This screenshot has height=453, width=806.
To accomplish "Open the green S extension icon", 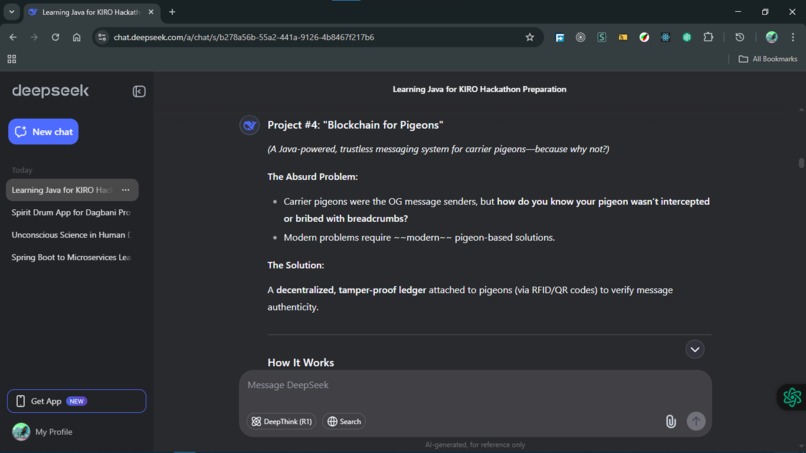I will coord(601,37).
